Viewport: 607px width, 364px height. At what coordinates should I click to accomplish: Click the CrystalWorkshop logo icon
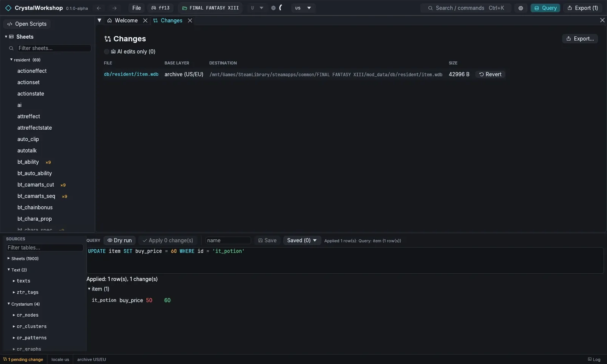[8, 8]
